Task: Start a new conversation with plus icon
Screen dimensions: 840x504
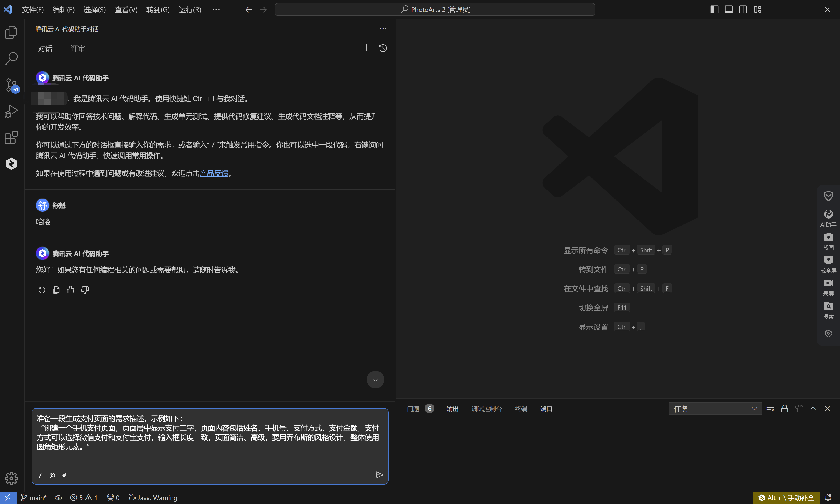Action: point(366,48)
